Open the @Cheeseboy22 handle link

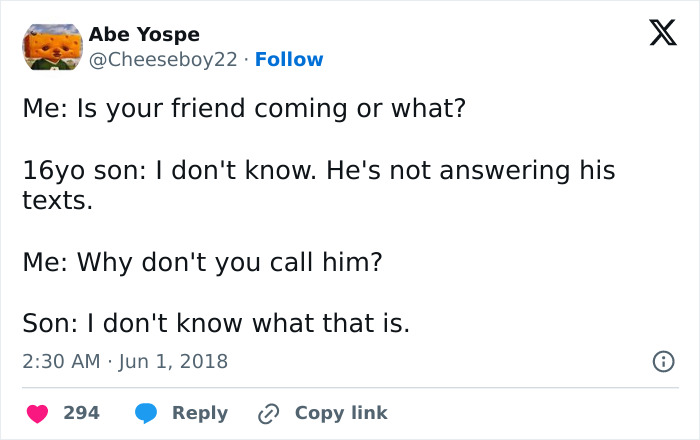pos(164,60)
